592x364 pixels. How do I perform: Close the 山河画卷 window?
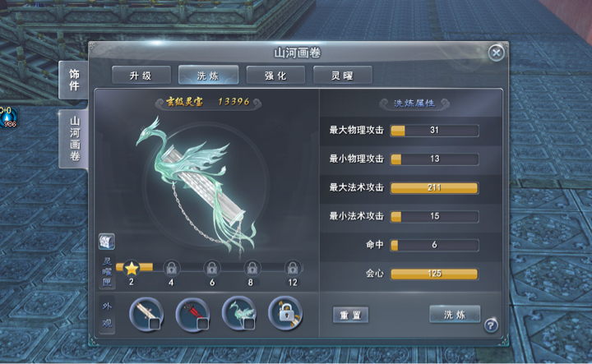pyautogui.click(x=496, y=53)
